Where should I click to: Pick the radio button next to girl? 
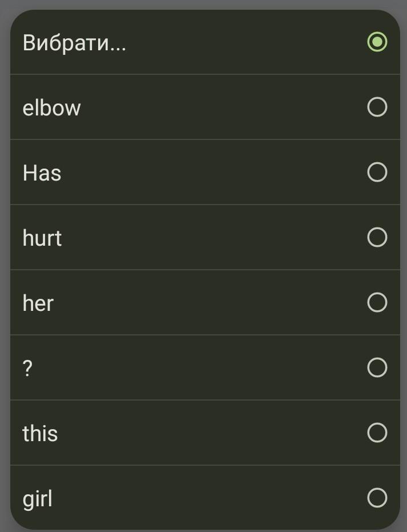pyautogui.click(x=377, y=498)
